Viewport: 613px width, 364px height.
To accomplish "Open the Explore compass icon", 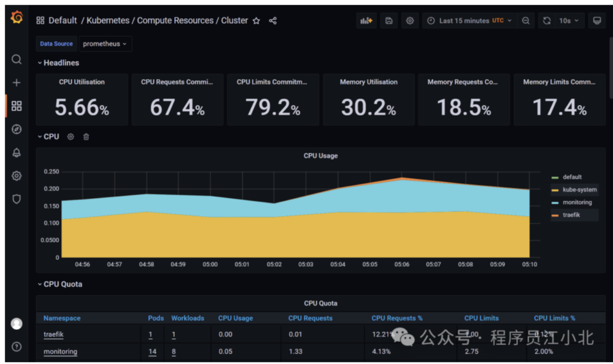I will point(17,129).
